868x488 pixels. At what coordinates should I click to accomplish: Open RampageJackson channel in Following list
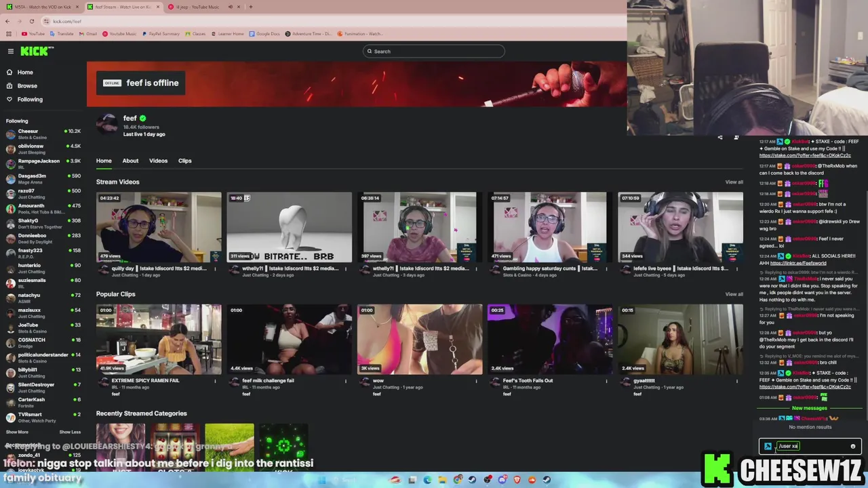[x=42, y=163]
